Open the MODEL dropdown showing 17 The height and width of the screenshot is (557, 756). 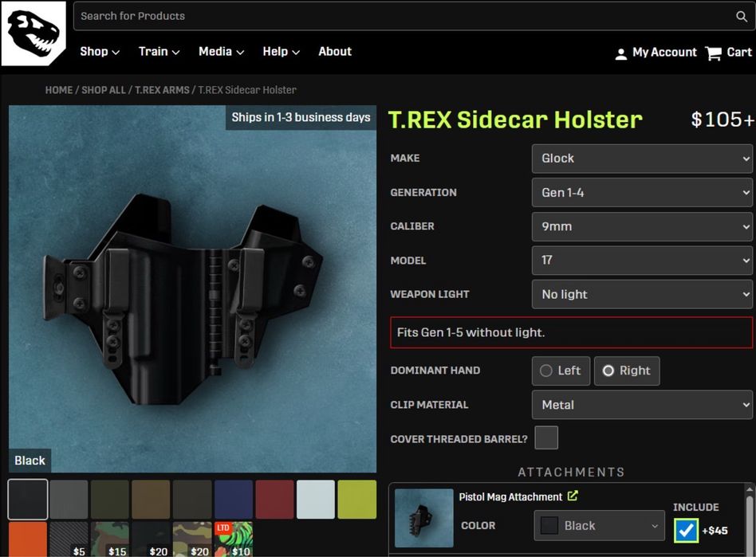(x=642, y=261)
